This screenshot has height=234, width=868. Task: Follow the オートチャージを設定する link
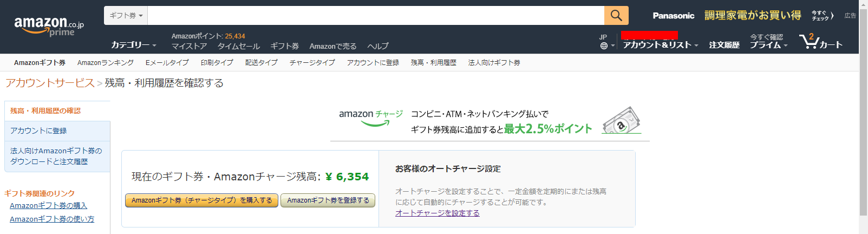pyautogui.click(x=438, y=213)
